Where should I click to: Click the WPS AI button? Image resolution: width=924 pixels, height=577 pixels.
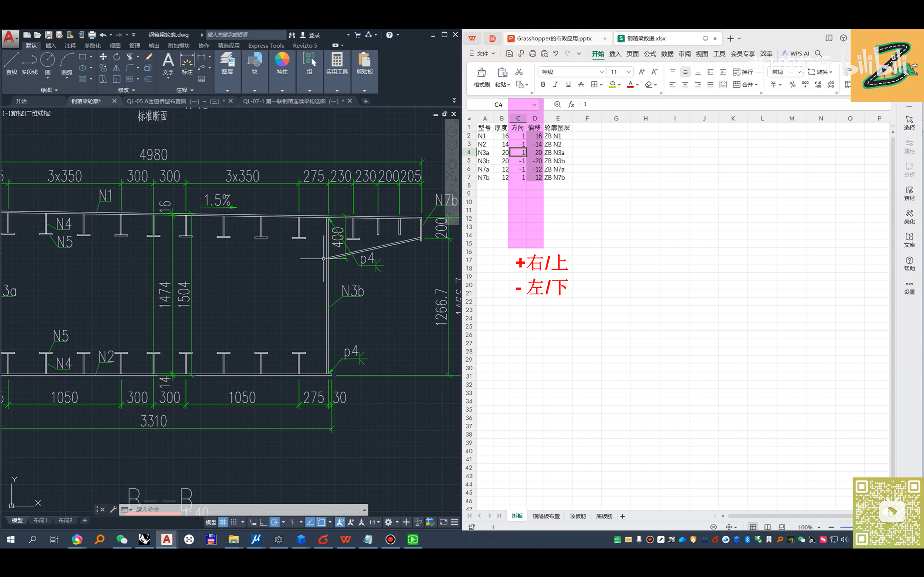tap(797, 53)
